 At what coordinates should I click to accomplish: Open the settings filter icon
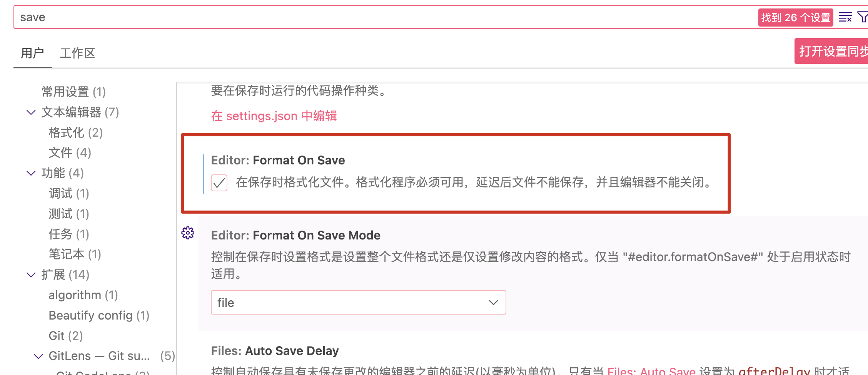863,17
